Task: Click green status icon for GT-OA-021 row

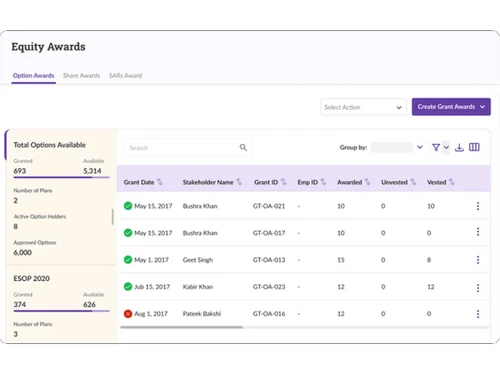Action: click(128, 206)
